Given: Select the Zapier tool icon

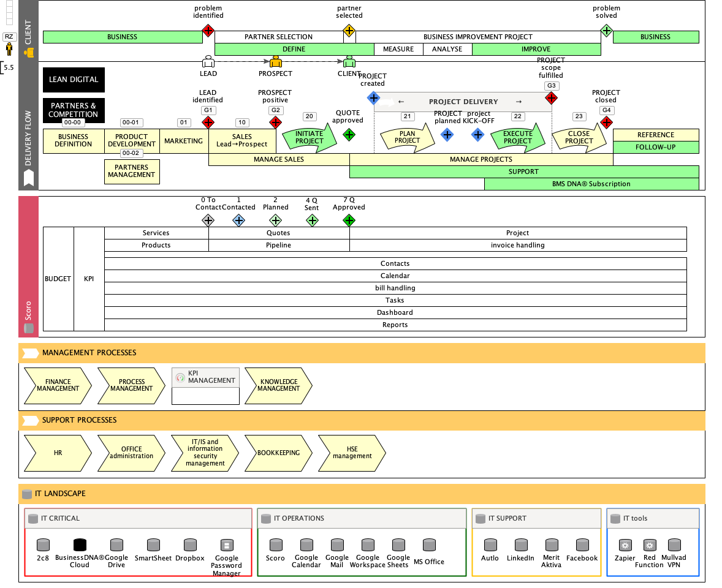Looking at the screenshot, I should 625,545.
